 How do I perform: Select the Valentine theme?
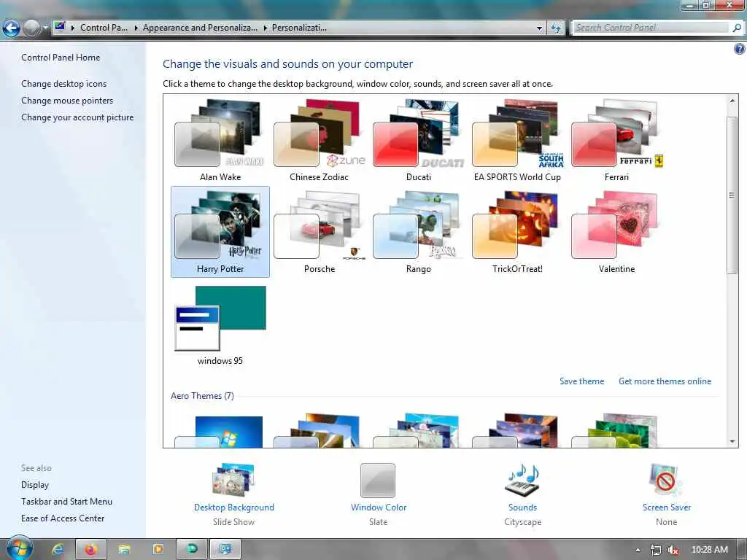click(x=616, y=232)
